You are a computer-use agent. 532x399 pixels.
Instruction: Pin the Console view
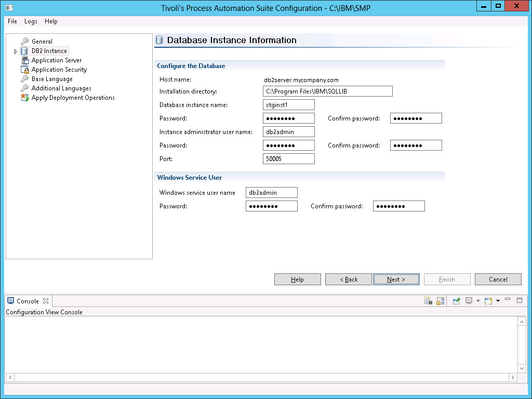point(456,301)
